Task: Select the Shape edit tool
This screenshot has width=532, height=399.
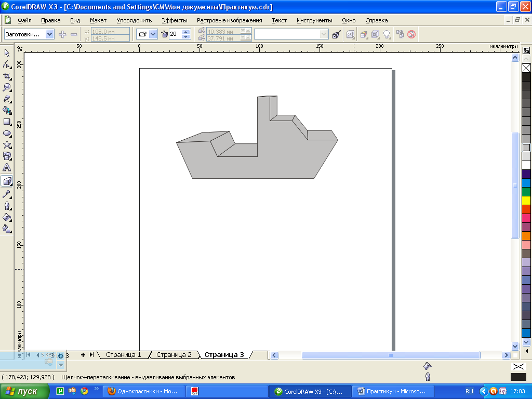Action: pos(7,64)
